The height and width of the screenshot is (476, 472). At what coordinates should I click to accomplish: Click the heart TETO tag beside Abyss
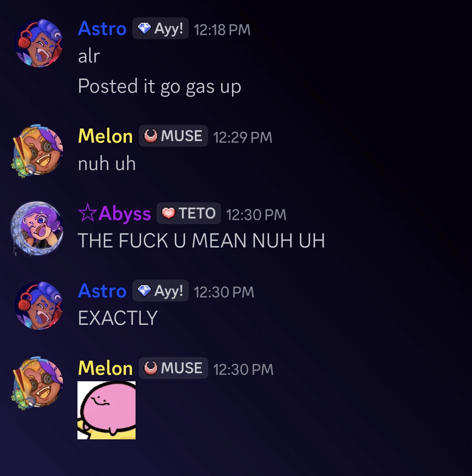tap(189, 213)
